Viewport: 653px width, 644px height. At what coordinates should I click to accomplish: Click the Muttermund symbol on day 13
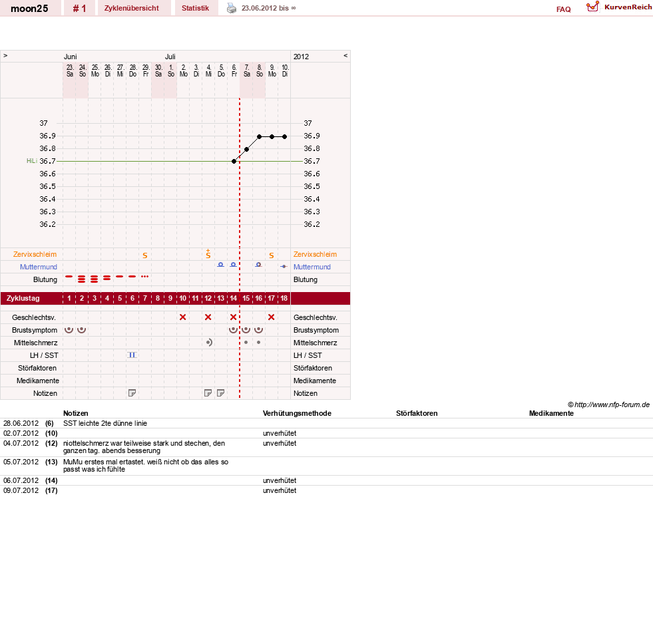click(221, 265)
